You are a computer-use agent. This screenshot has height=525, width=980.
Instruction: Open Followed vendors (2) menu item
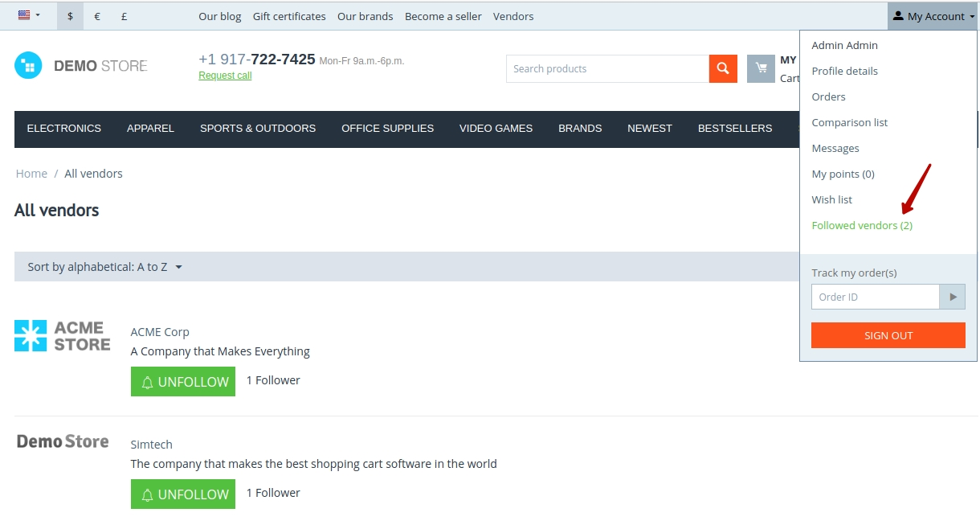862,225
